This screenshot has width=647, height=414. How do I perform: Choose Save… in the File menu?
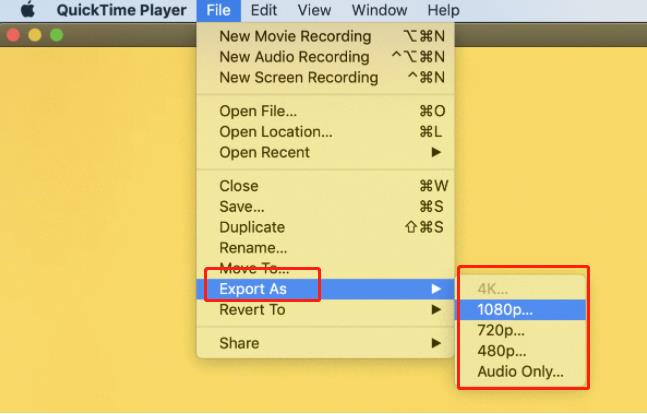[x=326, y=206]
